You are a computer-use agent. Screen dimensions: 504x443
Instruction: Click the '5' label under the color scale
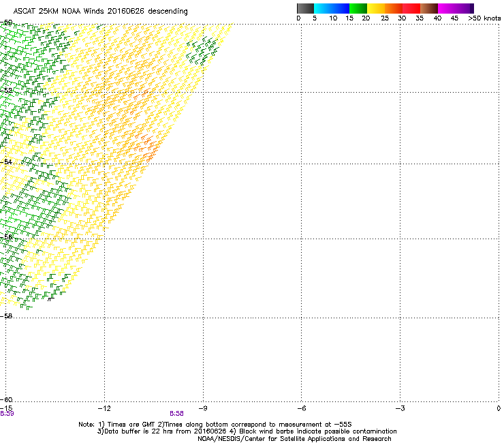(315, 18)
